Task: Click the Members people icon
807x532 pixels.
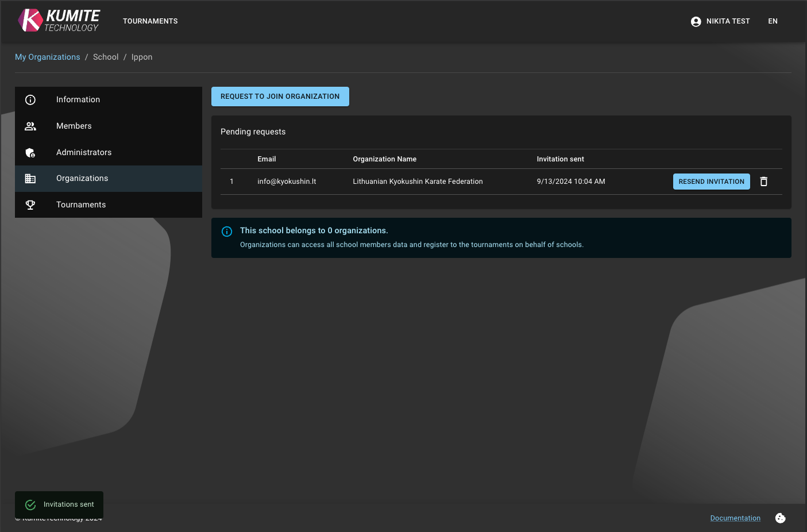Action: (x=30, y=126)
